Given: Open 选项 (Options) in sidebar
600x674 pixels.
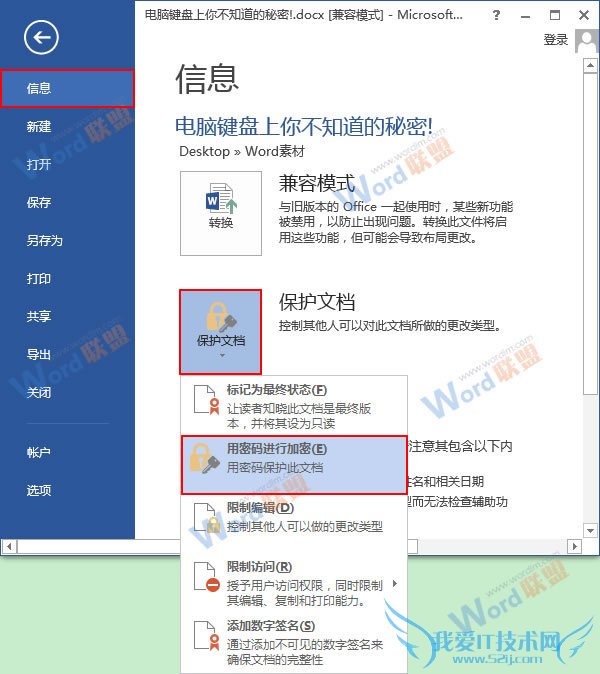Looking at the screenshot, I should tap(67, 490).
